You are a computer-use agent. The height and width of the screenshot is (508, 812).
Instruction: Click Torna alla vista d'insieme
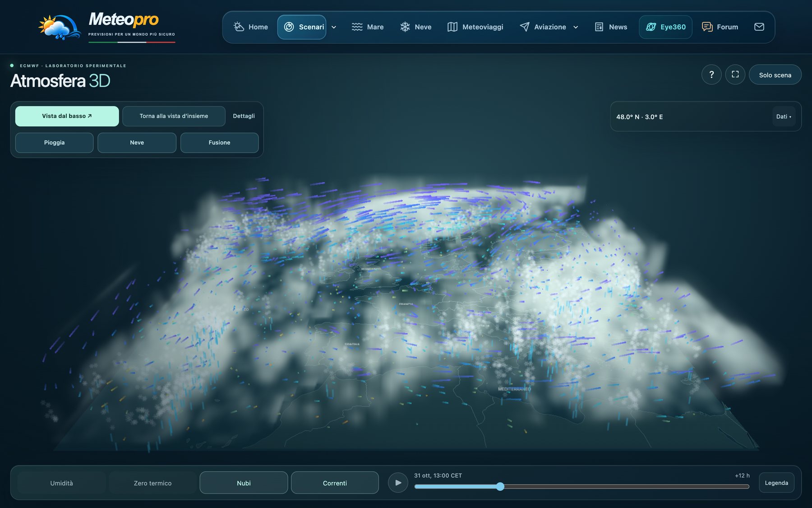[174, 116]
